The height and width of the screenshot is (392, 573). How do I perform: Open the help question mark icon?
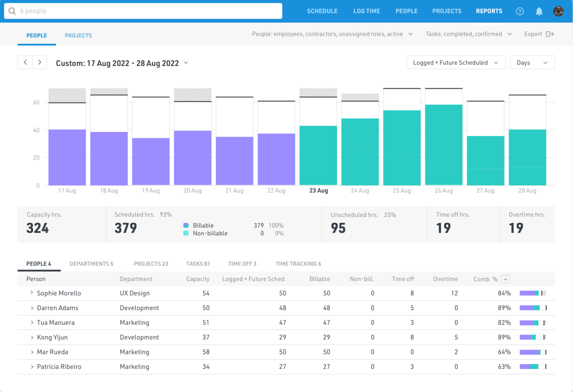(519, 11)
